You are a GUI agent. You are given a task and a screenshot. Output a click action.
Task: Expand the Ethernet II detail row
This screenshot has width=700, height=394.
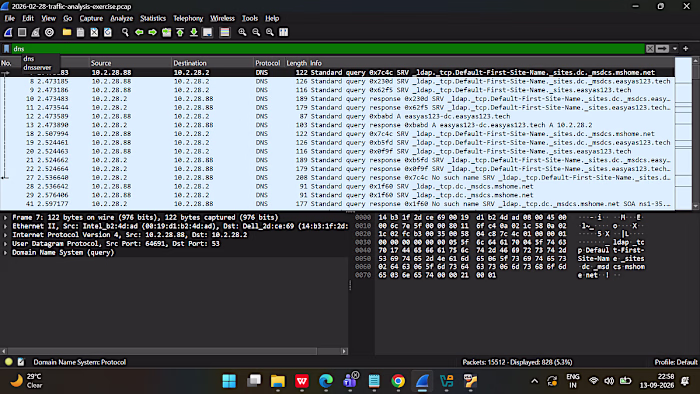click(5, 226)
